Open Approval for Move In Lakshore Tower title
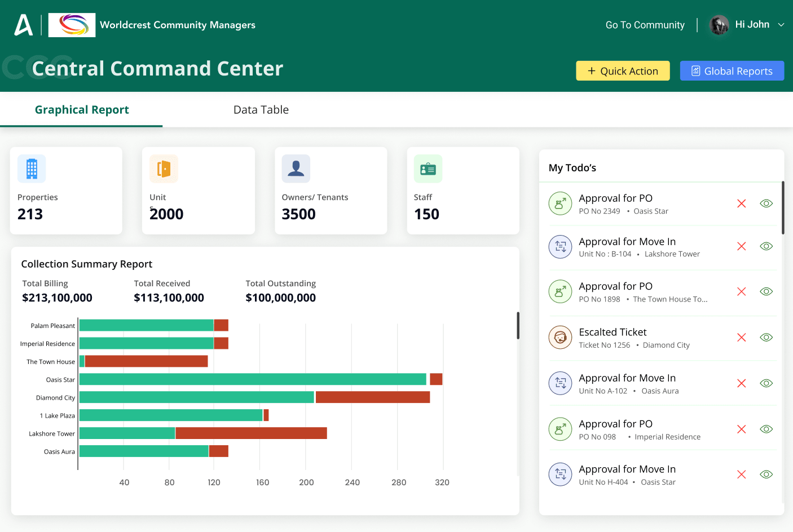Screen dimensions: 793x532 tap(627, 242)
